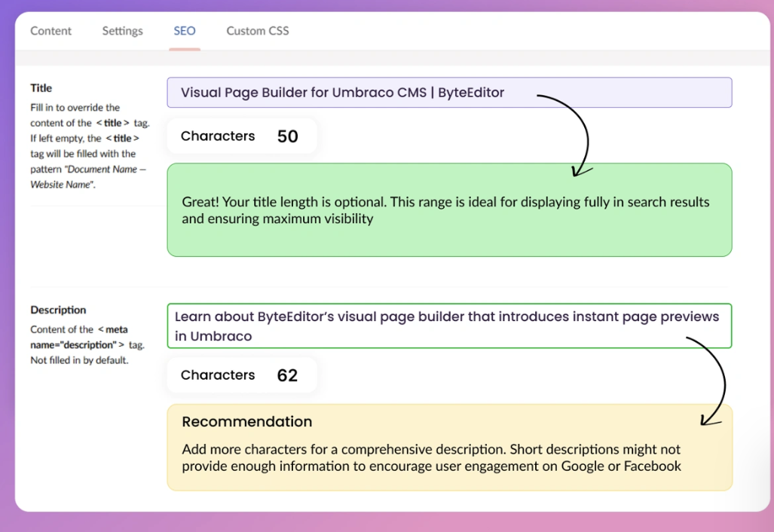Click the title character count of 50
The height and width of the screenshot is (532, 774).
tap(287, 136)
